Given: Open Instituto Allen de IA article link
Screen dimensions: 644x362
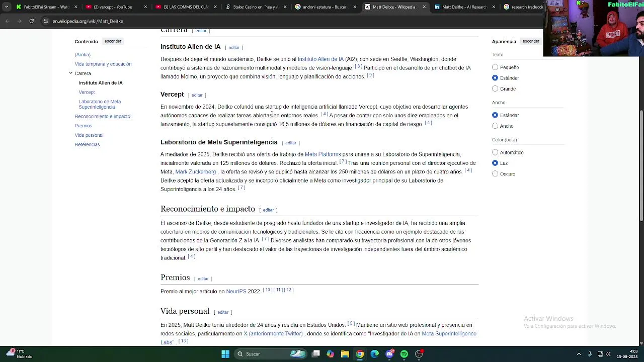Looking at the screenshot, I should coord(320,59).
